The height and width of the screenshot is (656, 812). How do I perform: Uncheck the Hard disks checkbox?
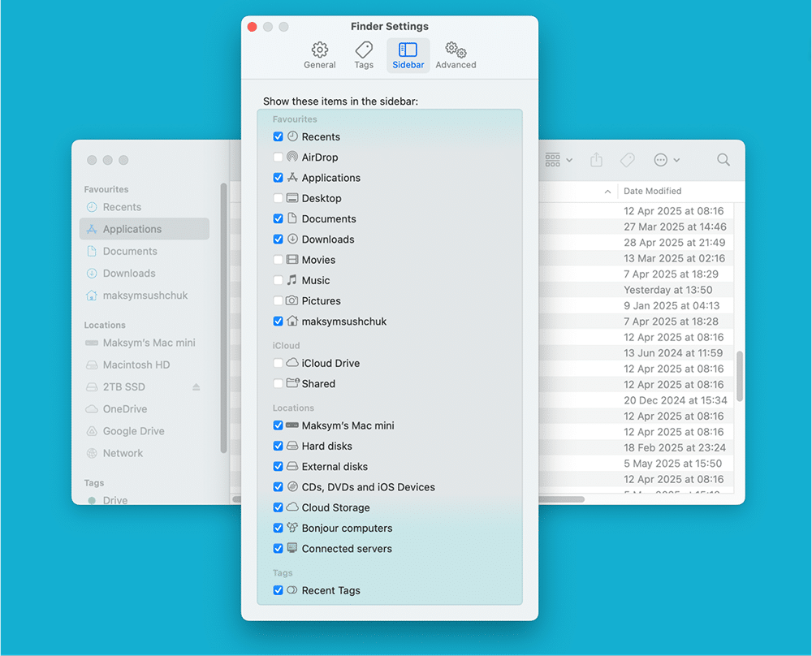tap(278, 446)
